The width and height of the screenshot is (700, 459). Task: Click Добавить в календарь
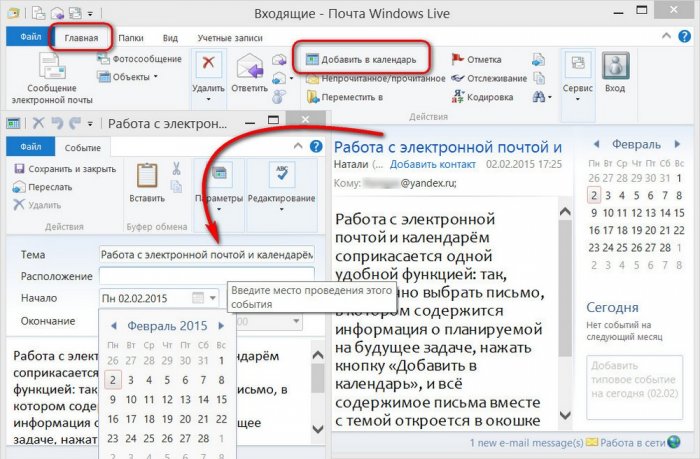(x=361, y=59)
